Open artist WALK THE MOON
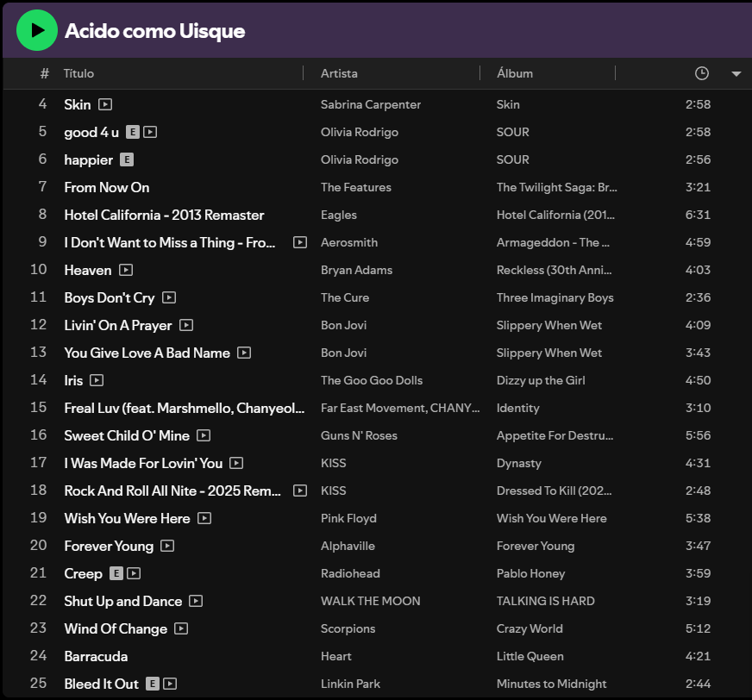752x700 pixels. [x=370, y=601]
